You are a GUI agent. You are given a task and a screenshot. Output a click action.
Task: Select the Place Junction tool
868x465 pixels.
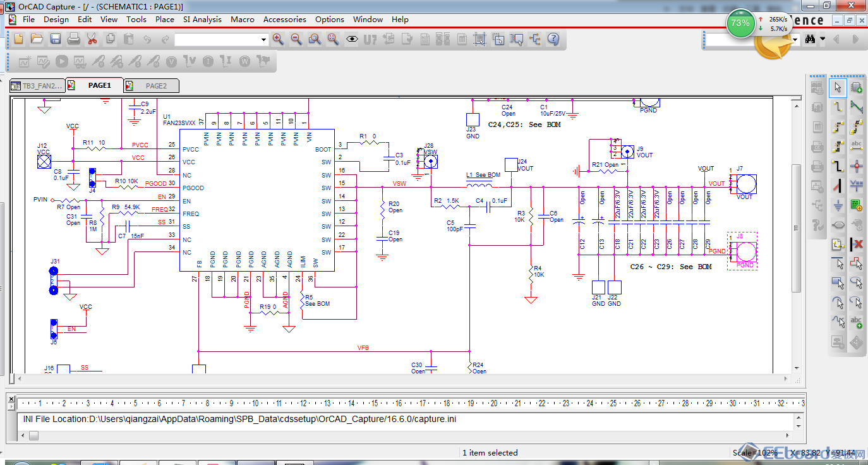click(x=857, y=167)
